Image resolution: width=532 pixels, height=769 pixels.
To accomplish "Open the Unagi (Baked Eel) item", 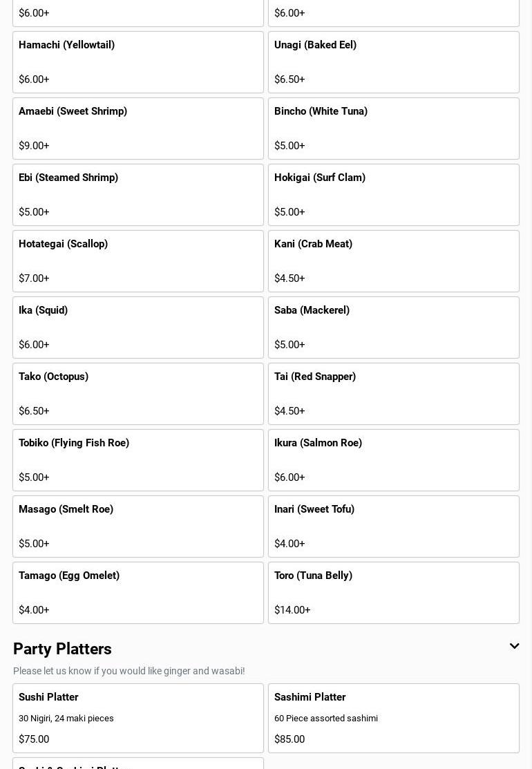I will pyautogui.click(x=393, y=62).
